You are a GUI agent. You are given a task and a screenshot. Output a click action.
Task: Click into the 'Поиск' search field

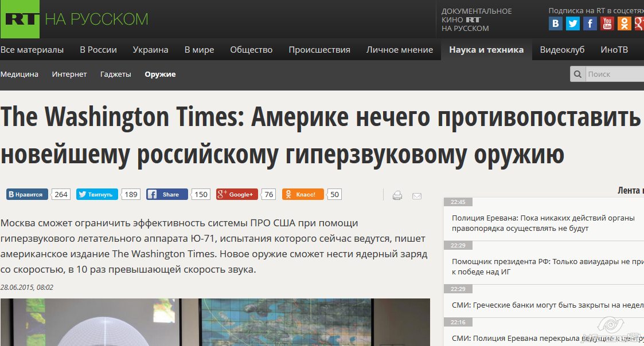(615, 74)
